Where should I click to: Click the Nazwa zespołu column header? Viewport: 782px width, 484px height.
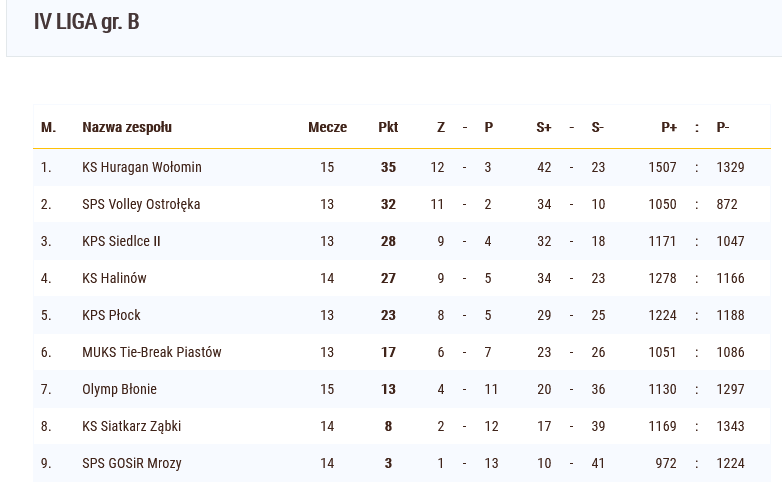point(127,127)
